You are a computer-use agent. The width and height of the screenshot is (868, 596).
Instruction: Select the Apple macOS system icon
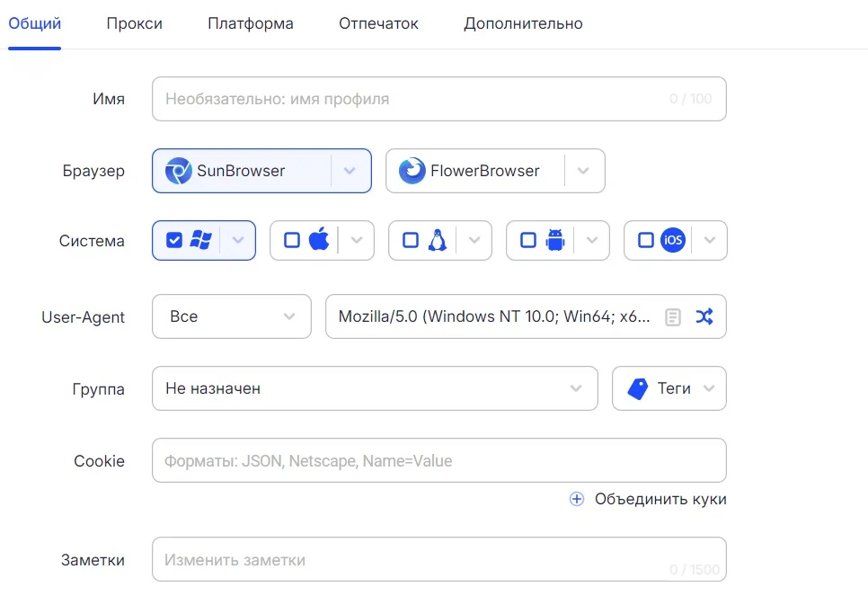pyautogui.click(x=319, y=239)
